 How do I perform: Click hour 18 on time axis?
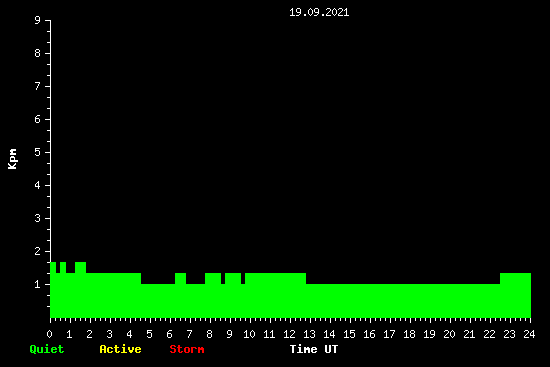(x=409, y=334)
